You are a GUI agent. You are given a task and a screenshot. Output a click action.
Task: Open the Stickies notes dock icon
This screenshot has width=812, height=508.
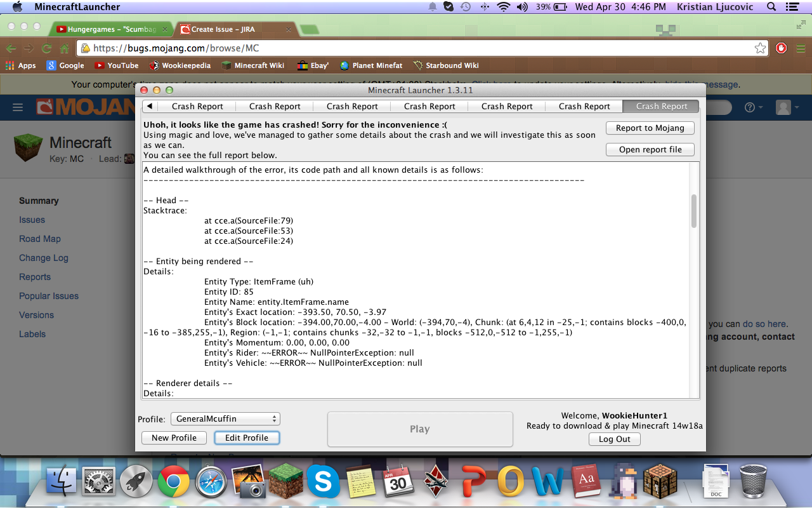coord(361,481)
